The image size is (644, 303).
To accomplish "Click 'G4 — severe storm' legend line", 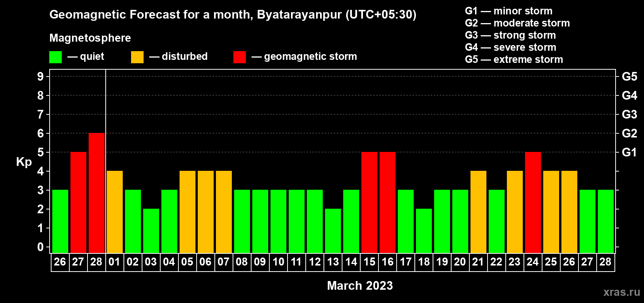I will pos(511,47).
